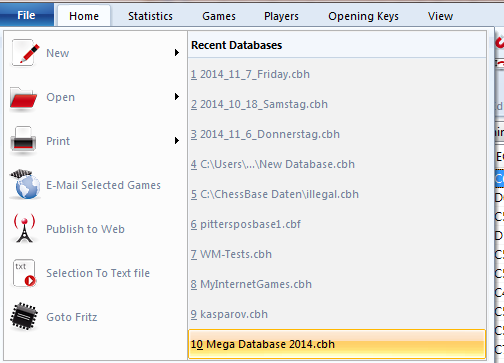Select Selection To Text file entry
The width and height of the screenshot is (504, 363).
[x=98, y=273]
